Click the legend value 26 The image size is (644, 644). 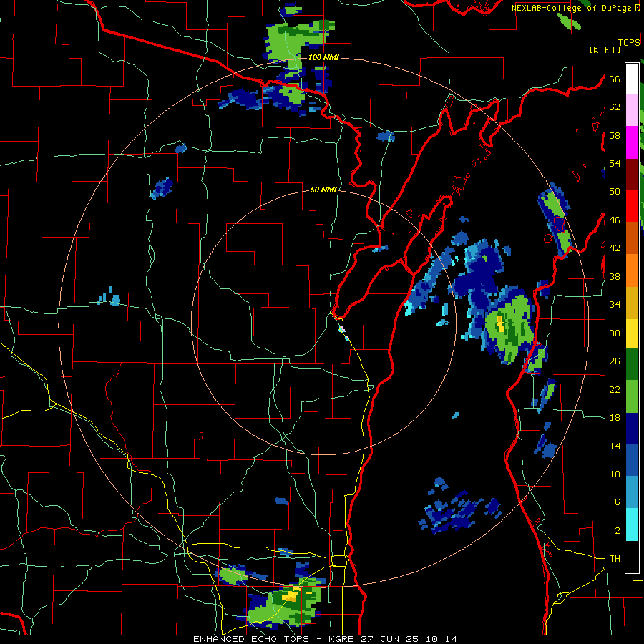(x=615, y=361)
